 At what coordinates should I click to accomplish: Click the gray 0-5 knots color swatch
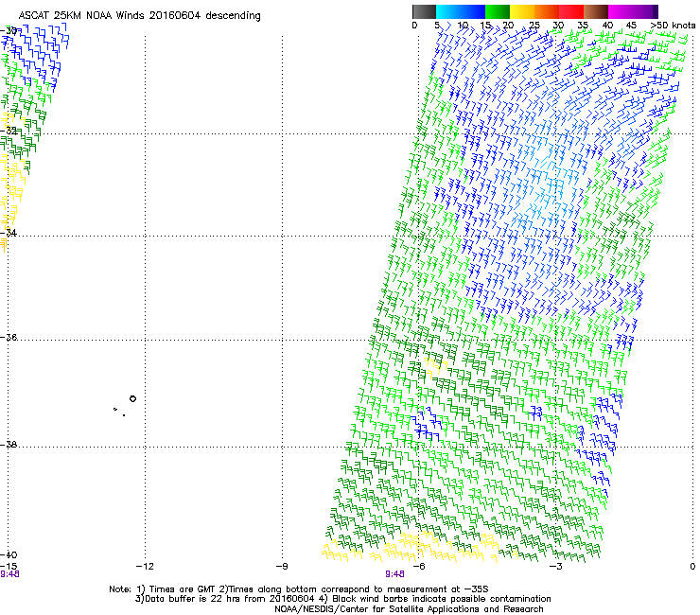(424, 11)
